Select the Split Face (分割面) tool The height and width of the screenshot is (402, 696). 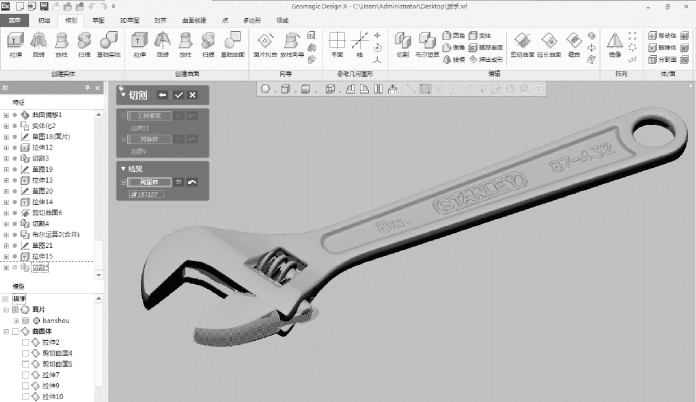point(662,59)
